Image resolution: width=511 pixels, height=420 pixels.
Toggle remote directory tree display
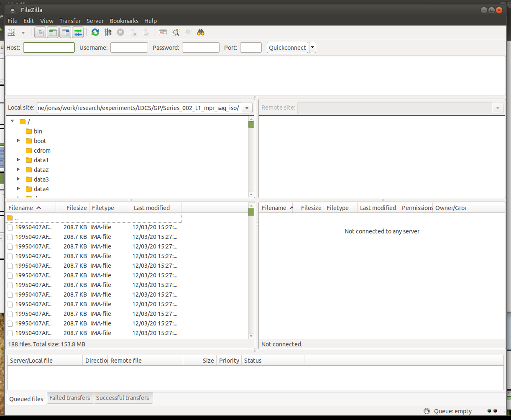click(x=65, y=32)
